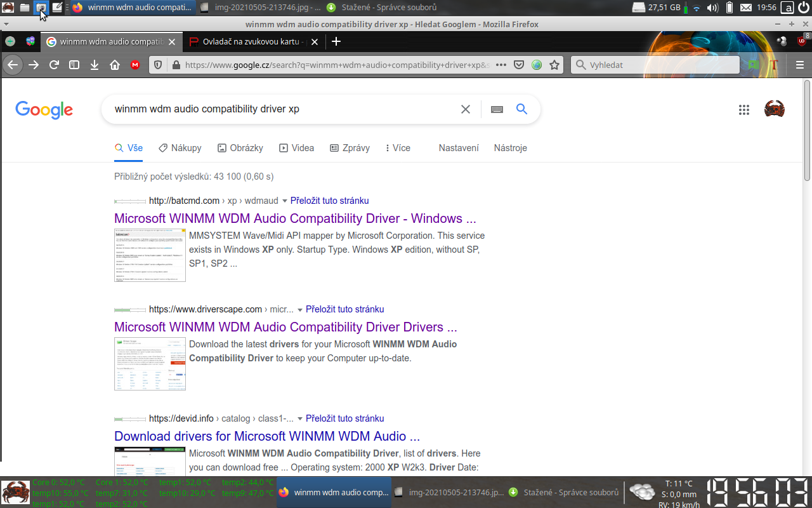
Task: Select the Vše search tab
Action: click(128, 148)
